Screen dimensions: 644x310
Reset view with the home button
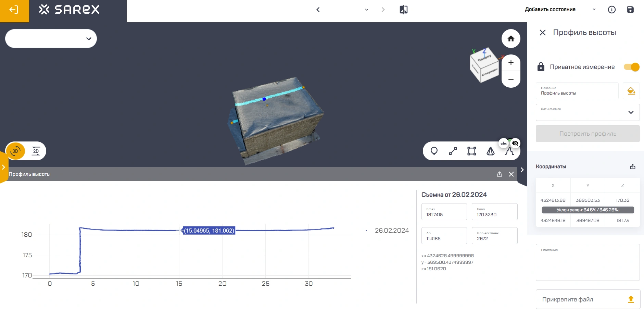click(510, 39)
